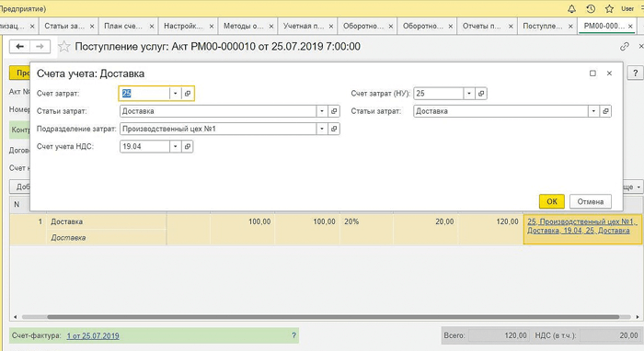Open the history clock icon
The width and height of the screenshot is (644, 351).
[591, 8]
